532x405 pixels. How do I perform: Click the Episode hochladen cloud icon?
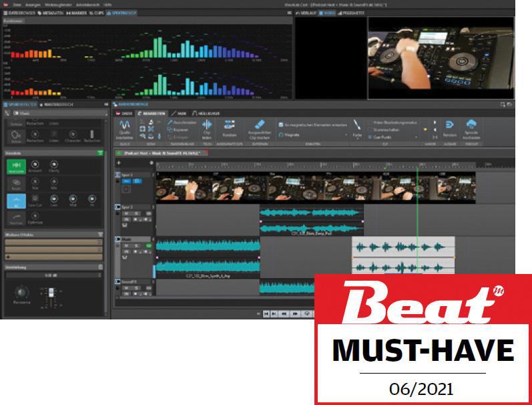click(471, 124)
